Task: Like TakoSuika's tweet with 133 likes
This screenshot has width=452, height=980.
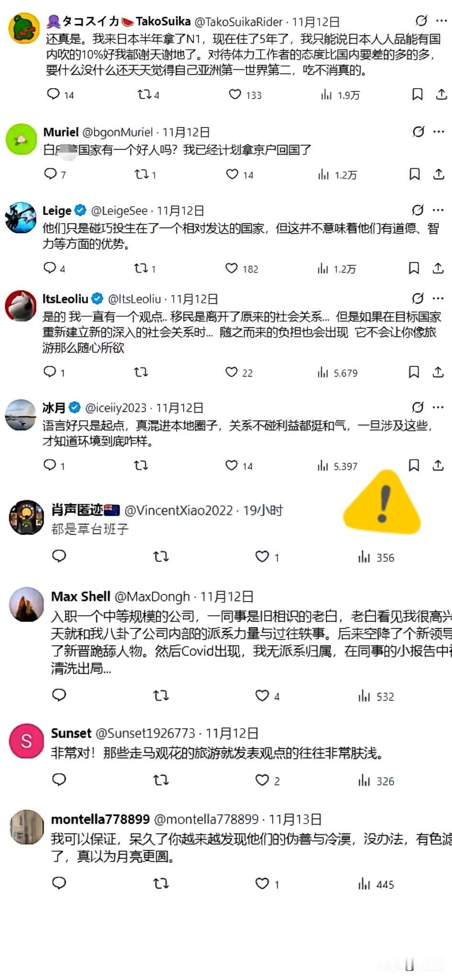Action: coord(235,94)
